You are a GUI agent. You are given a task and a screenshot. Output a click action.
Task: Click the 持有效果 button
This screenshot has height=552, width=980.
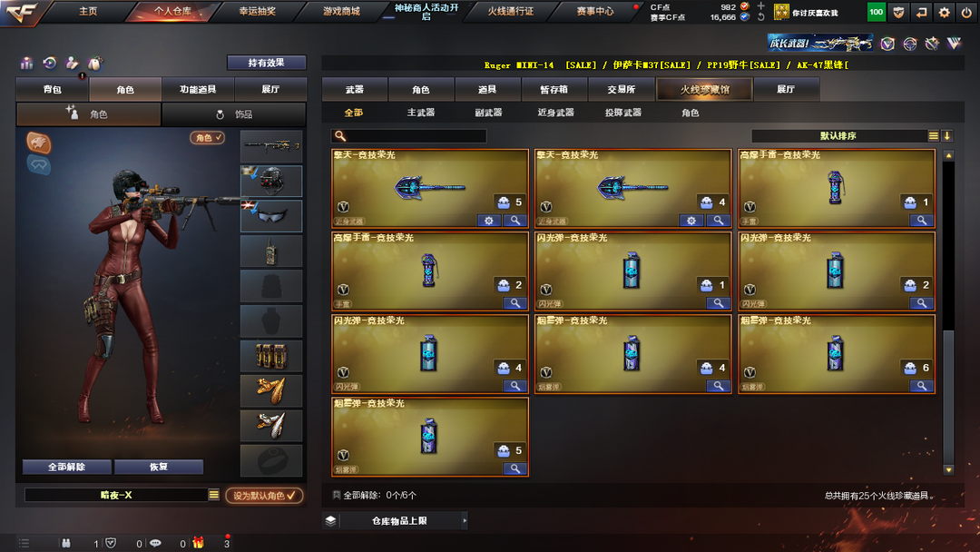[x=266, y=63]
